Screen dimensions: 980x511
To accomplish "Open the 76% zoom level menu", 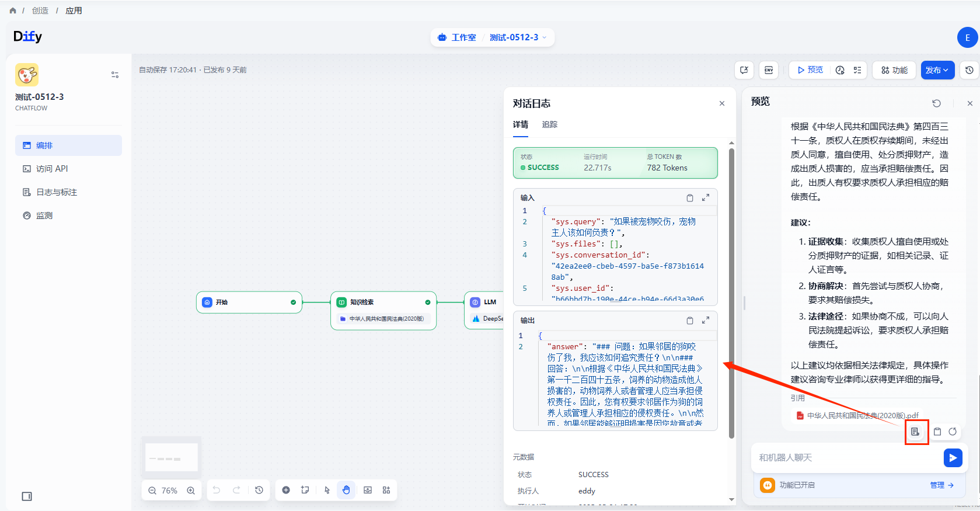I will pos(169,491).
